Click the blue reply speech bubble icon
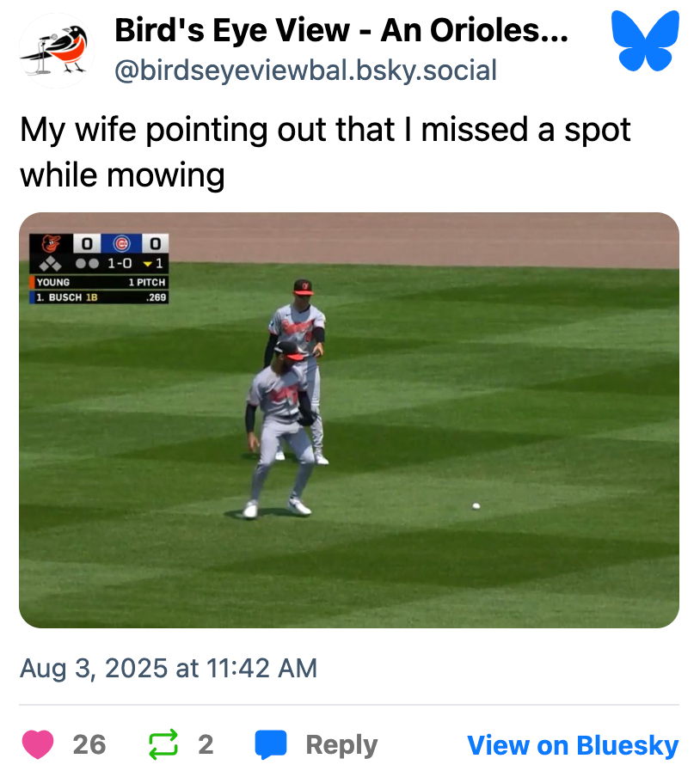The width and height of the screenshot is (700, 777). pyautogui.click(x=270, y=744)
